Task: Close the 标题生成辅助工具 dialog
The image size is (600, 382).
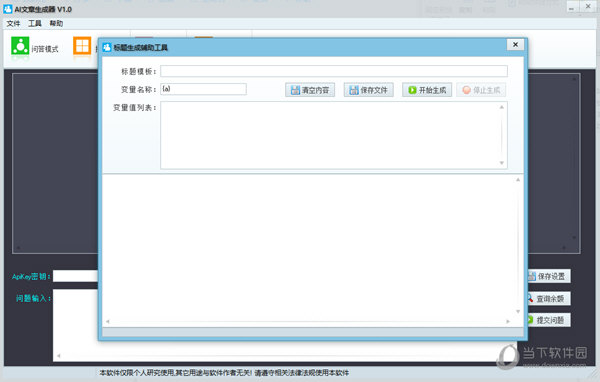Action: coord(515,45)
